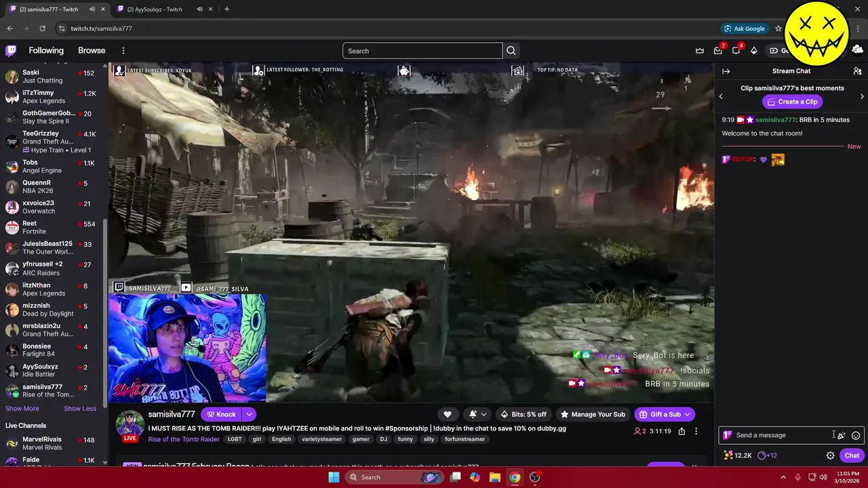This screenshot has height=488, width=868.
Task: Open Saski Just Chatting channel
Action: 54,77
